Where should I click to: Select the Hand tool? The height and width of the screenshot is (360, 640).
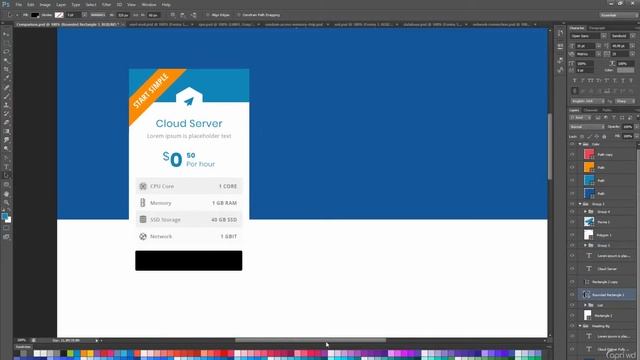point(6,193)
